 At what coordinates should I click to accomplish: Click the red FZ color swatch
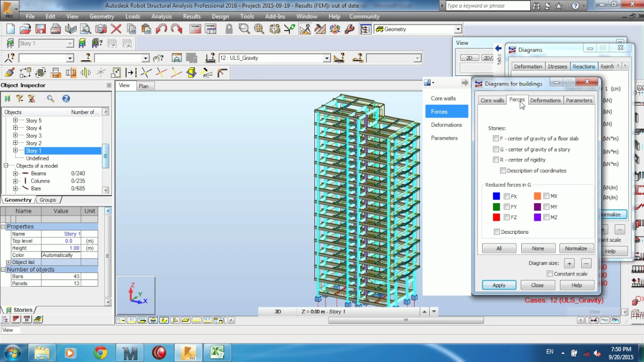pos(496,217)
